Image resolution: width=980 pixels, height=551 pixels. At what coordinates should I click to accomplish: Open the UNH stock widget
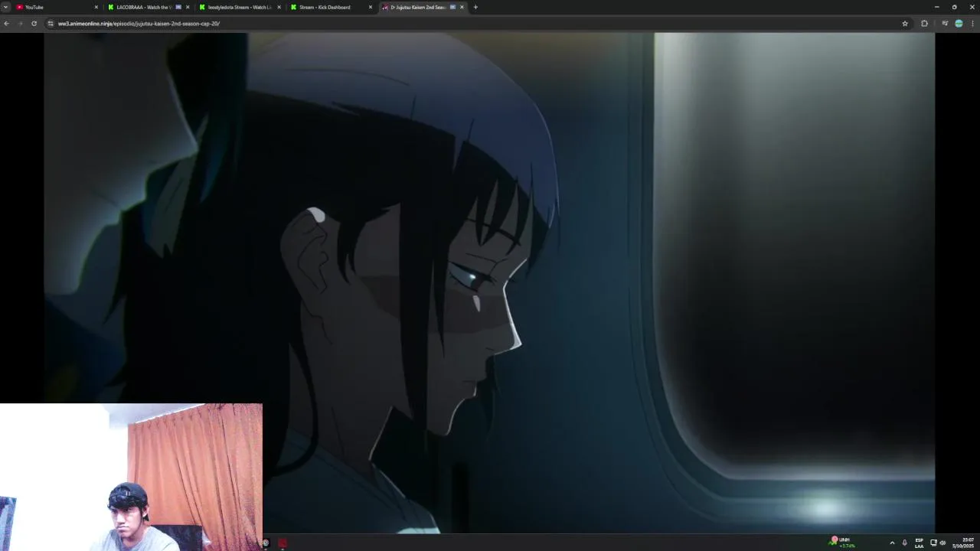[843, 543]
